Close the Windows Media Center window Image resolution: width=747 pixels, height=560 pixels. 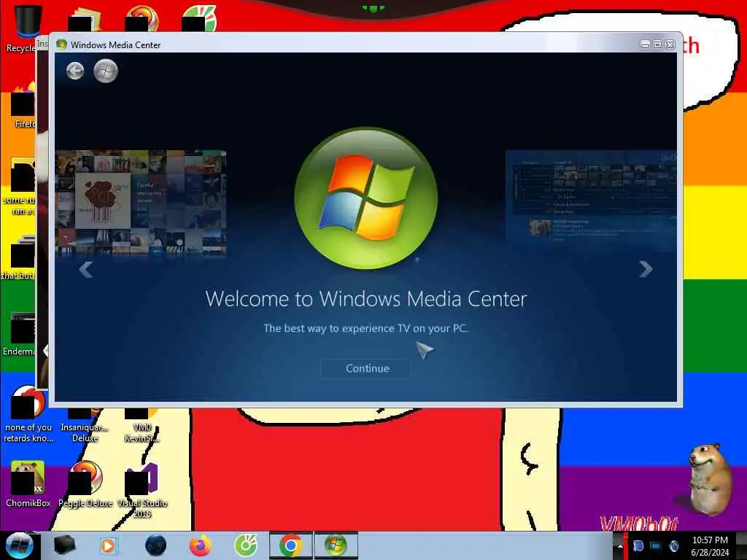670,44
